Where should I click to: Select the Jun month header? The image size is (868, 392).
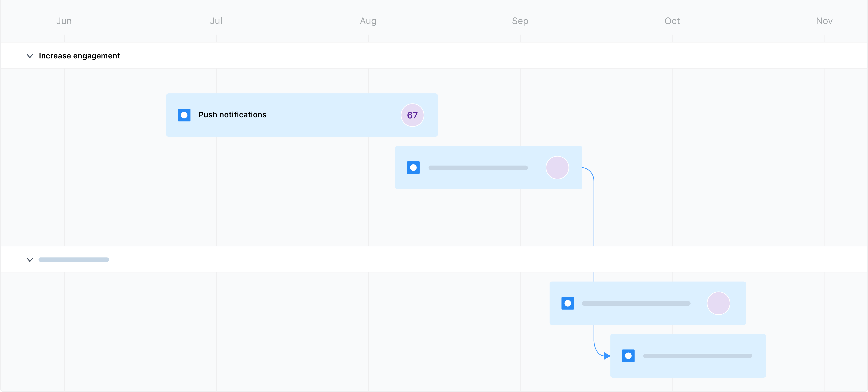pos(64,21)
